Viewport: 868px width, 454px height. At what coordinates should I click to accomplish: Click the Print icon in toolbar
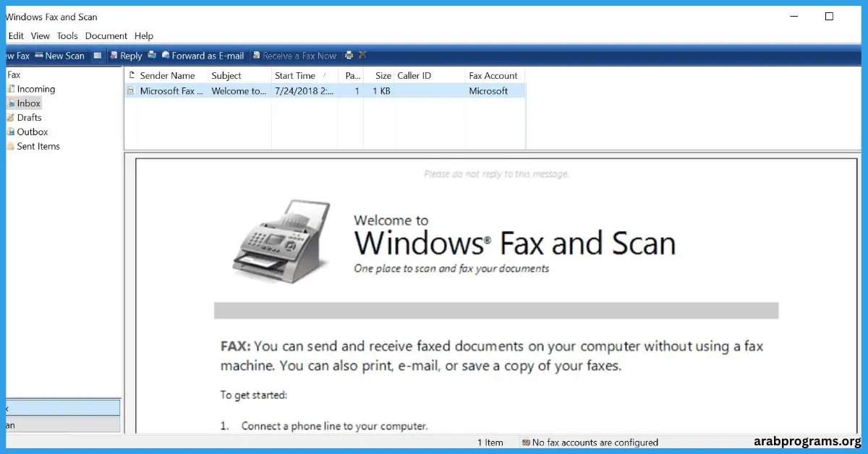pyautogui.click(x=349, y=55)
